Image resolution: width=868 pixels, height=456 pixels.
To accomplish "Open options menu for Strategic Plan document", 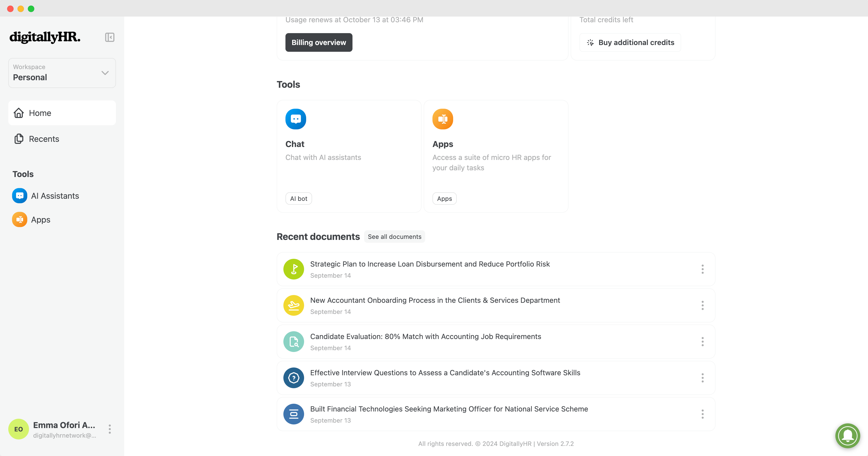I will [x=702, y=269].
